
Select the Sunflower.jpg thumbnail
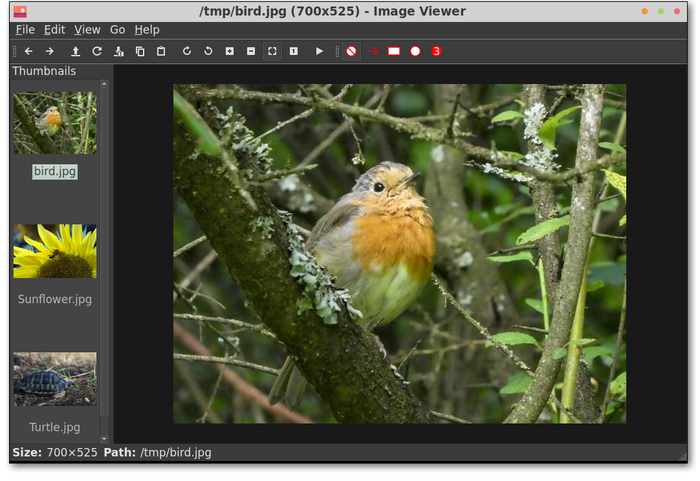tap(55, 251)
